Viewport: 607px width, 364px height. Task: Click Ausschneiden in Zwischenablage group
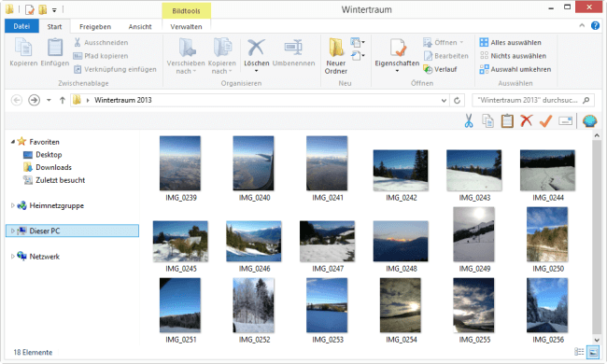coord(101,43)
